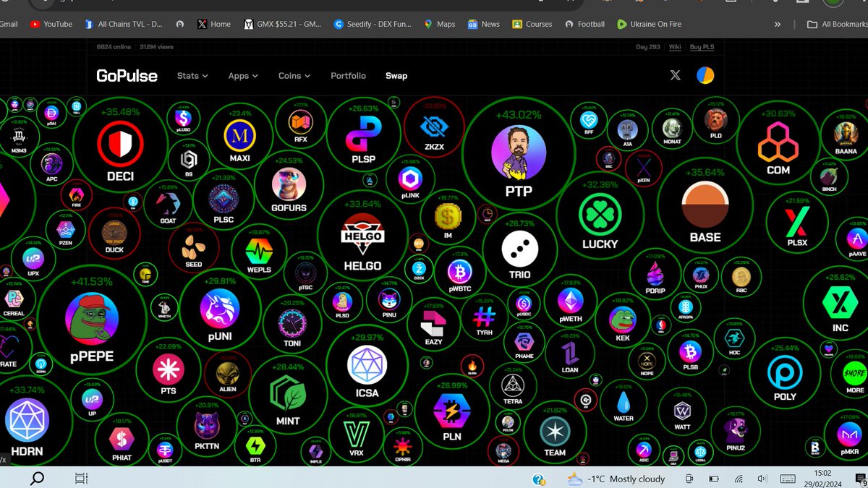
Task: Open the ICSA token bubble
Action: 367,366
